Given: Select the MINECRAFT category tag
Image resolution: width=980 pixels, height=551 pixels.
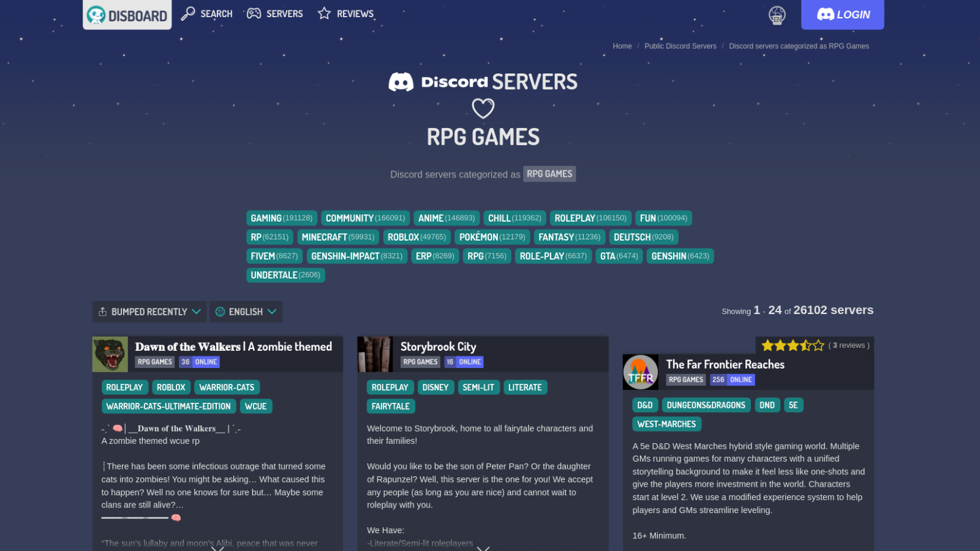Looking at the screenshot, I should (337, 237).
